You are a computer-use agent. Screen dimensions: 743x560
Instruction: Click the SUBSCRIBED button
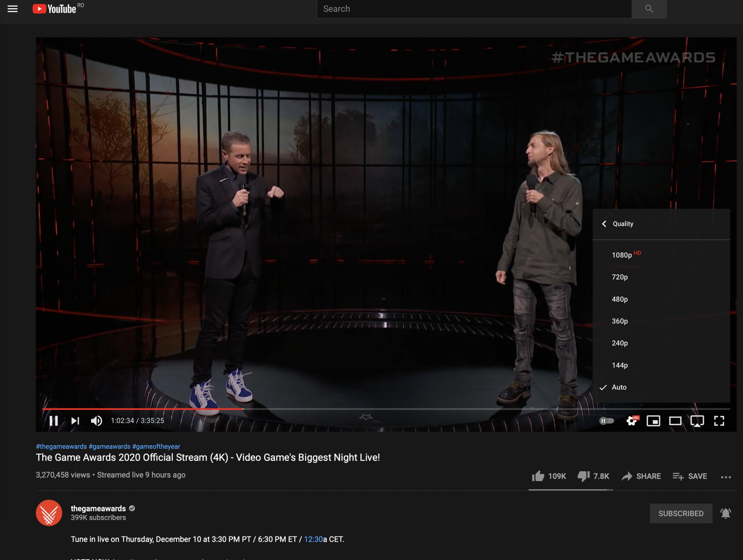coord(681,513)
